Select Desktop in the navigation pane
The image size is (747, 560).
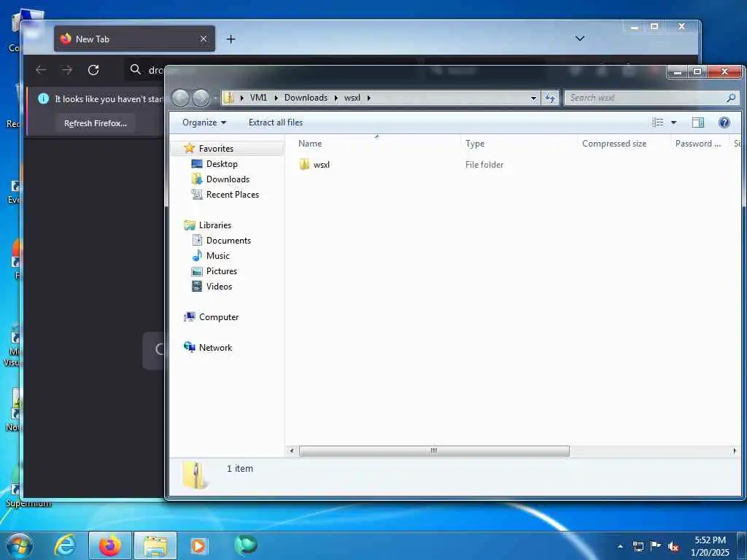point(222,164)
